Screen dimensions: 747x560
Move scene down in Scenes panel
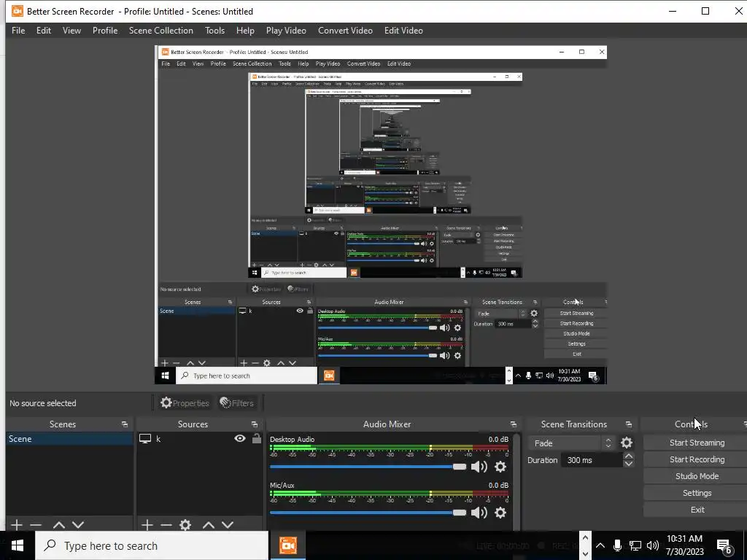[x=78, y=525]
